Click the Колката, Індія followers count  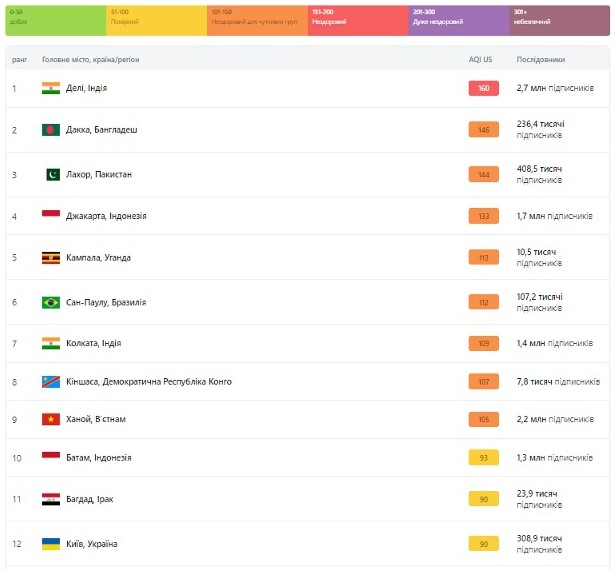tap(554, 343)
